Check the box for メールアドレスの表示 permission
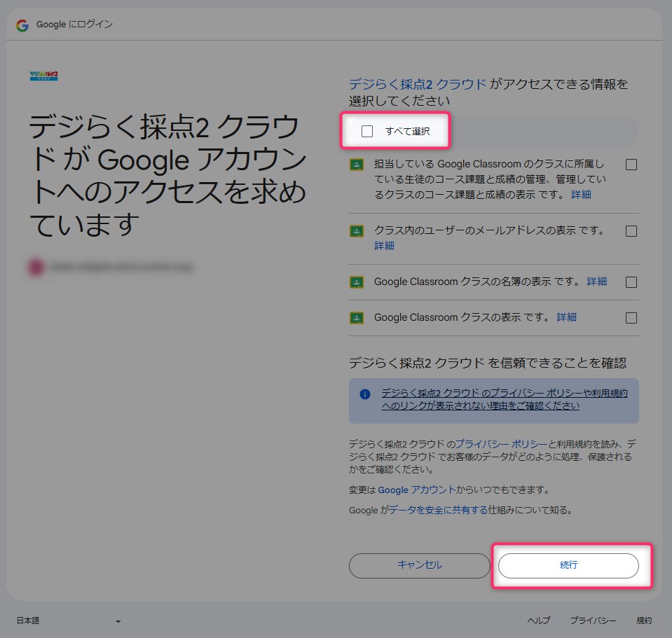The height and width of the screenshot is (638, 672). click(x=631, y=231)
